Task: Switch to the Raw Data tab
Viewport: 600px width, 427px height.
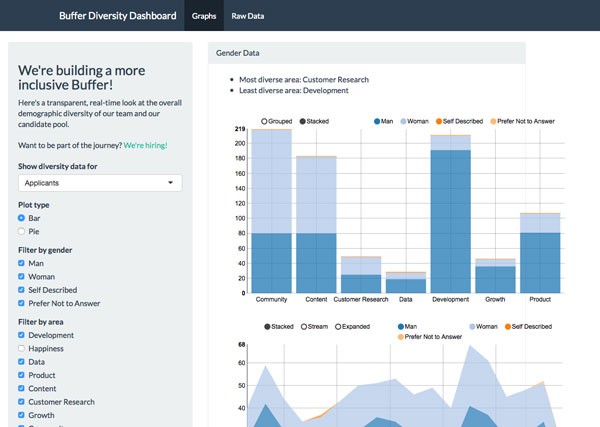Action: 248,16
